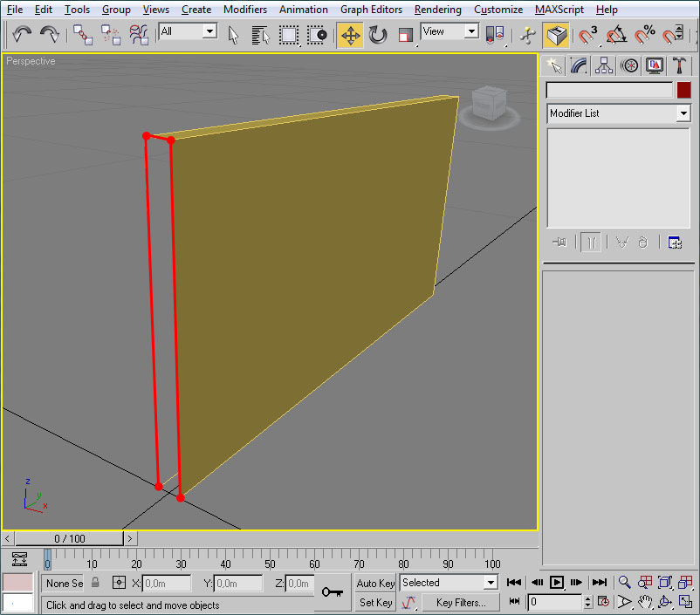Open the Hierarchy command panel tab
The image size is (700, 615).
(x=603, y=65)
